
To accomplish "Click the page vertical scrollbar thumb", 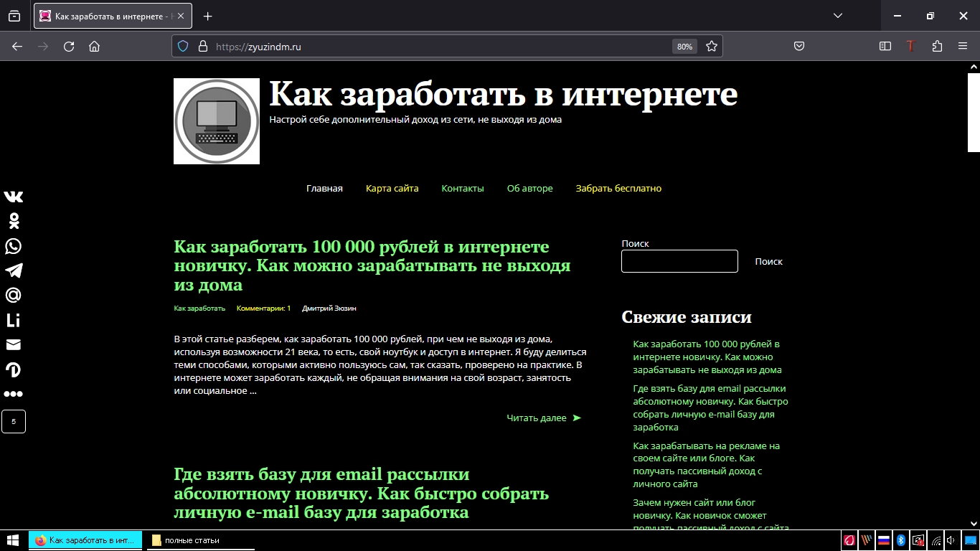I will pyautogui.click(x=974, y=111).
